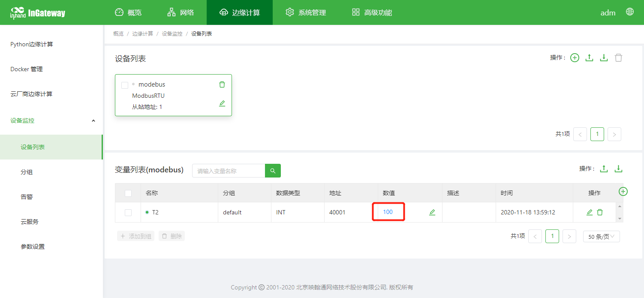This screenshot has height=298, width=644.
Task: Click the device list export download icon
Action: click(x=604, y=58)
